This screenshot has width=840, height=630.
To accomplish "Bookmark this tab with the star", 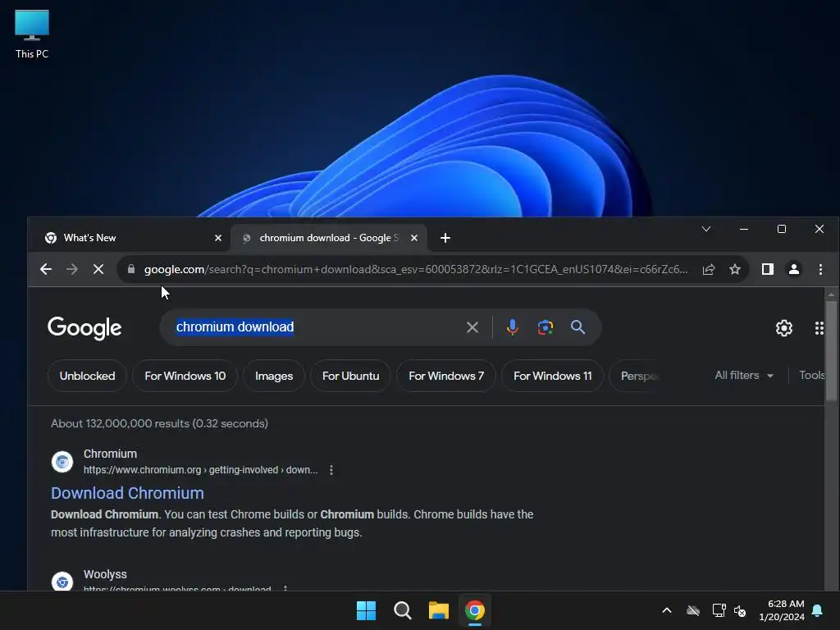I will point(735,269).
